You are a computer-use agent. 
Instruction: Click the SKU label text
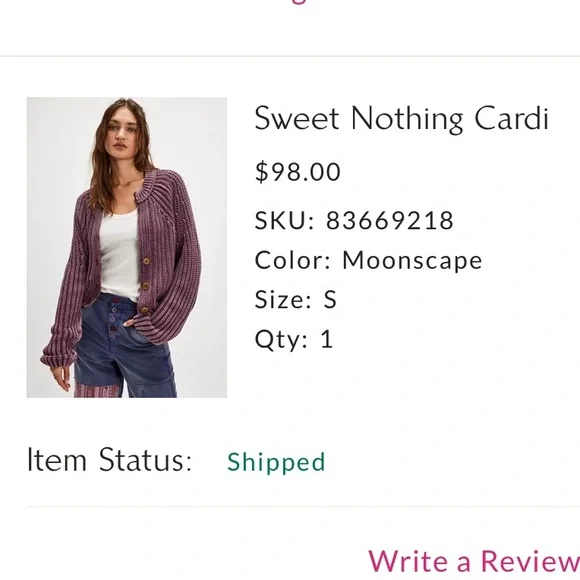click(x=284, y=220)
